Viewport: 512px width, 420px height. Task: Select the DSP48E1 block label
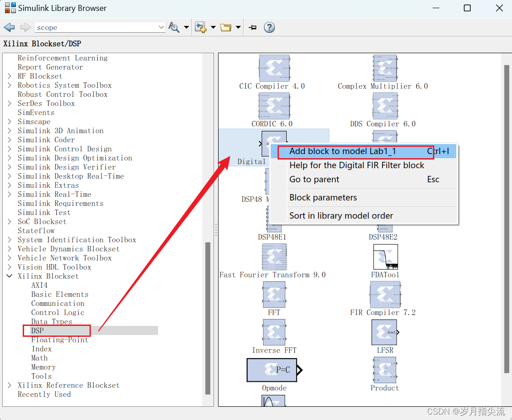click(x=272, y=237)
